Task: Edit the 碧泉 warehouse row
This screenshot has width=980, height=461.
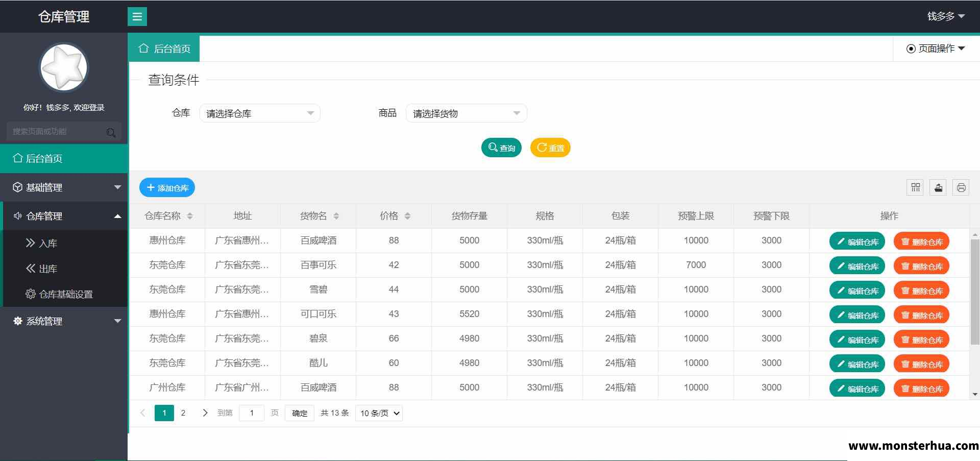Action: click(x=857, y=339)
